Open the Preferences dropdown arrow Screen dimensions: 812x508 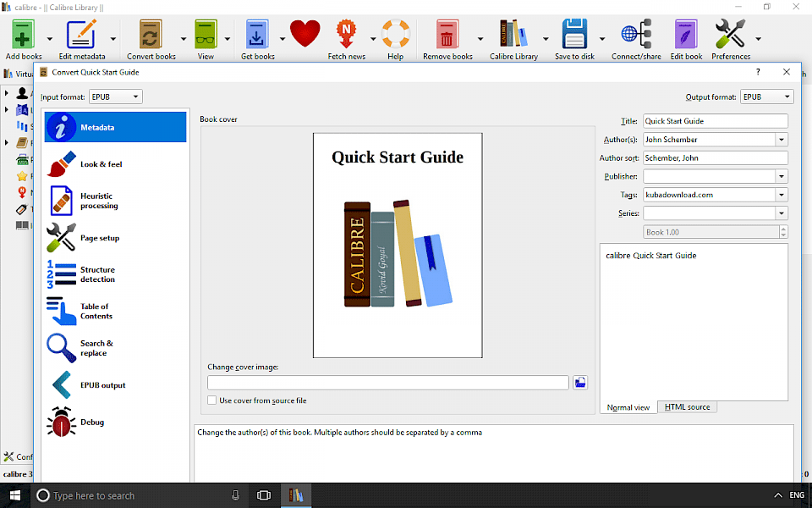point(758,39)
